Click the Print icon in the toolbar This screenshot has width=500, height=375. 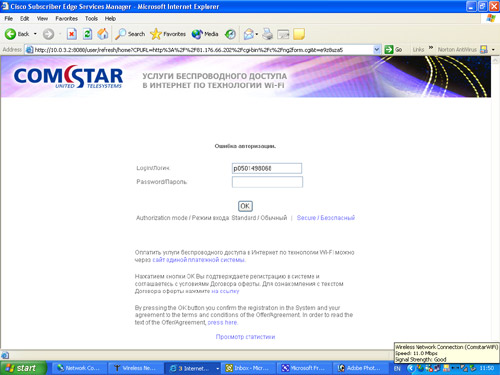[x=267, y=34]
